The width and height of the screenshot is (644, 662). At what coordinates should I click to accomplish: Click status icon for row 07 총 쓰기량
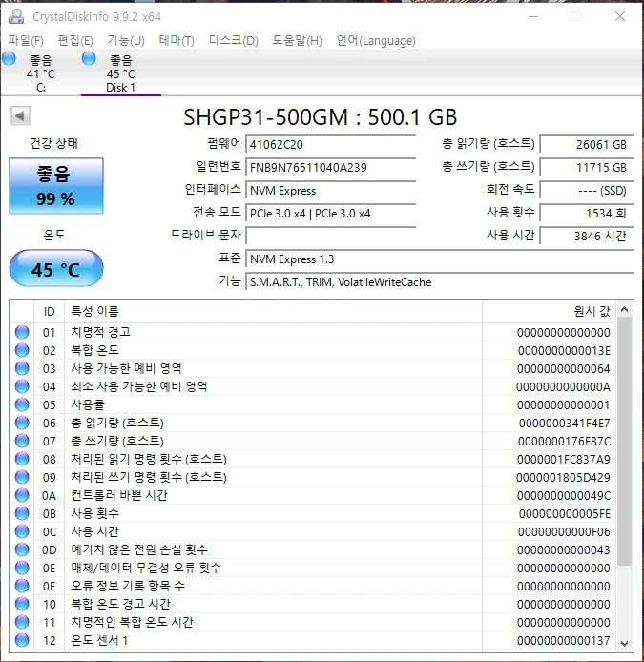pyautogui.click(x=22, y=442)
